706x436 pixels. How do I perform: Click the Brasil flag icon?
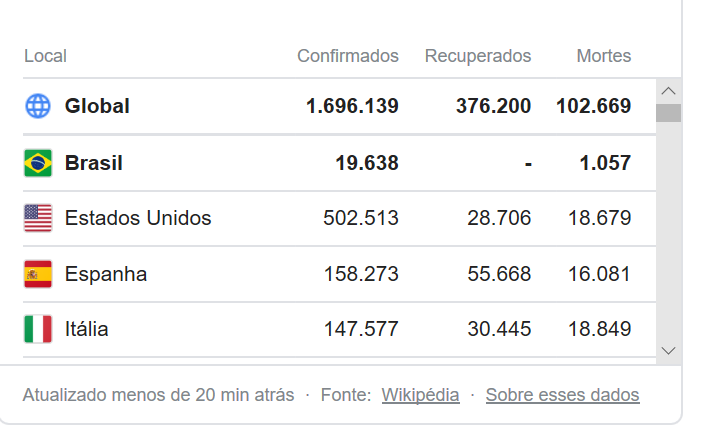tap(38, 163)
